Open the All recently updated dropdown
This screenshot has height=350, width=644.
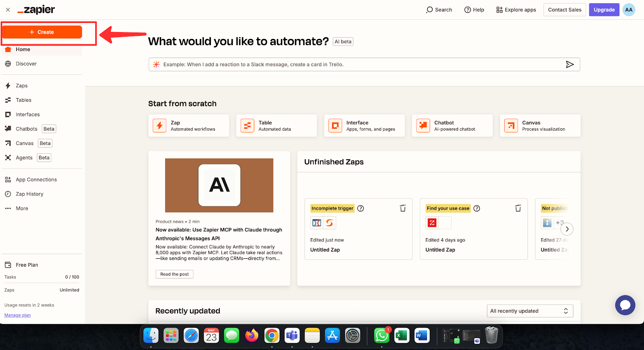click(x=530, y=311)
